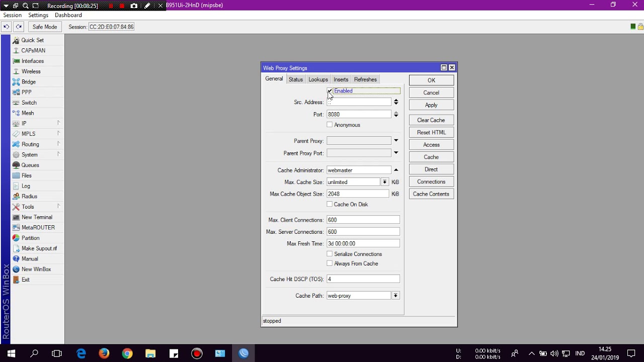The width and height of the screenshot is (644, 362).
Task: Open Windows Start menu
Action: [x=11, y=353]
